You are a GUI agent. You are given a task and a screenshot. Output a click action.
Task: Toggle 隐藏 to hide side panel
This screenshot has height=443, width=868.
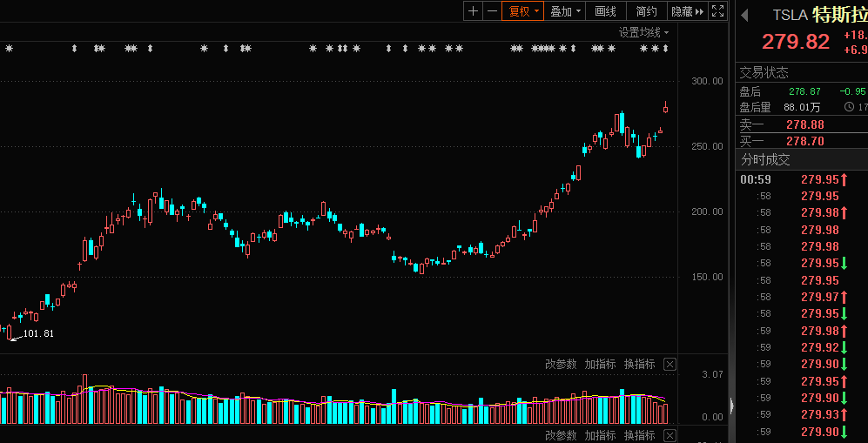coord(688,11)
